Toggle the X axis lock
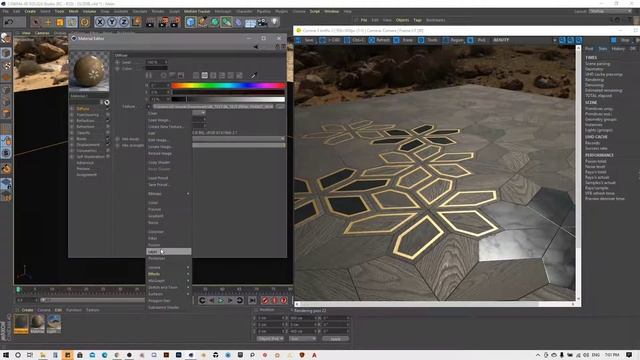Screen dimensions: 640x360 tap(100, 22)
